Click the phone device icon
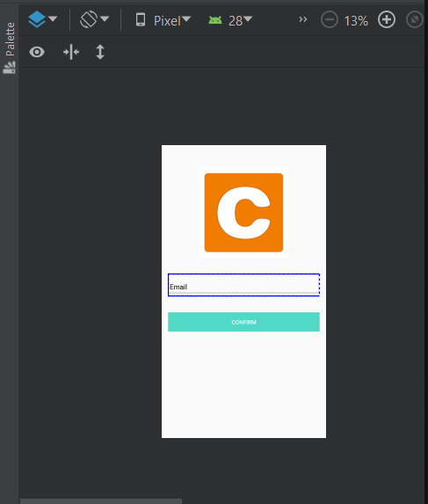 141,19
